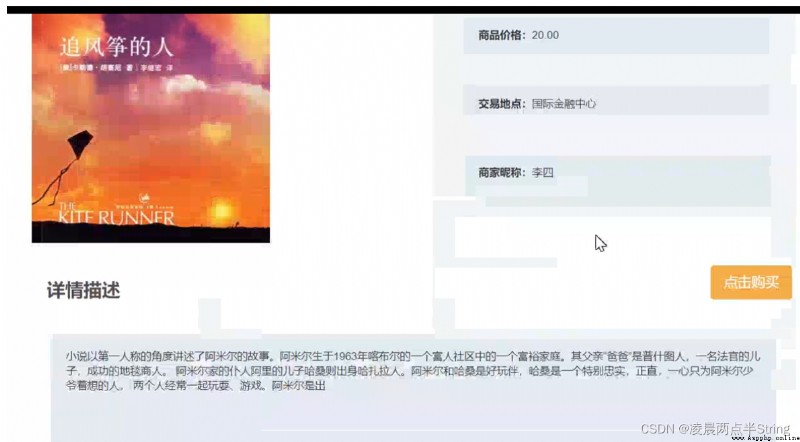Click the author line under the cover title
This screenshot has width=800, height=442.
click(x=116, y=67)
